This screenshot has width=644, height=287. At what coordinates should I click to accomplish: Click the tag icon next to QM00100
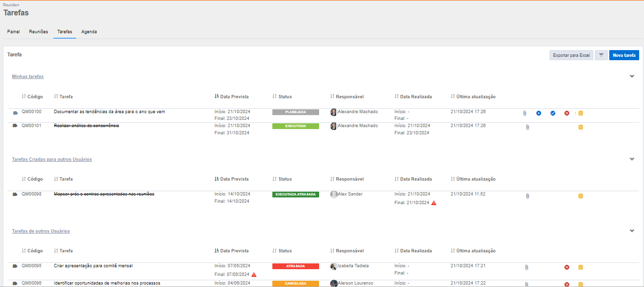(x=15, y=113)
